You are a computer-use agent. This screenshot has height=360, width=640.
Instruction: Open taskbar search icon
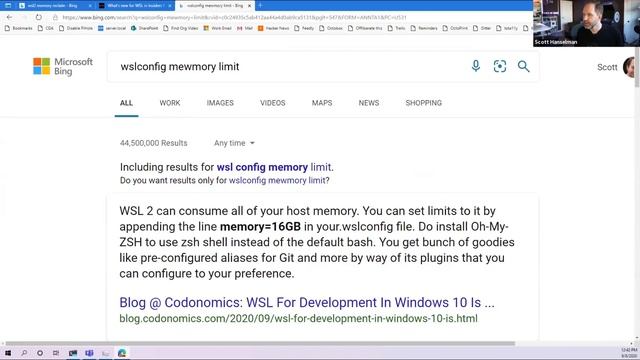tap(24, 353)
